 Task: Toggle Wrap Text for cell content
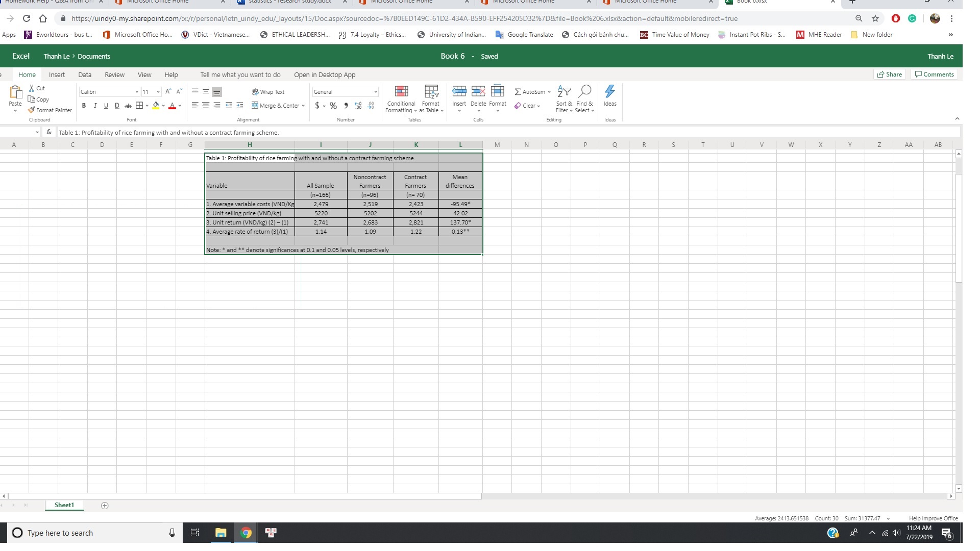(x=268, y=91)
